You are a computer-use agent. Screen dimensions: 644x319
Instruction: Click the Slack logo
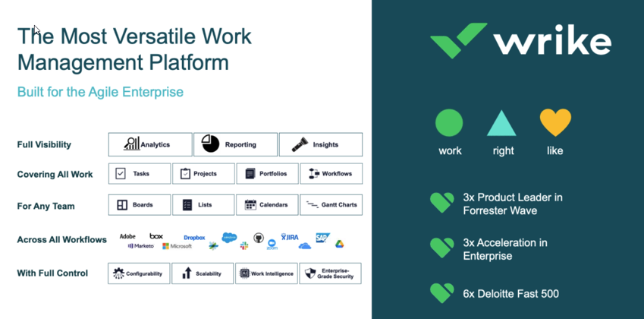pyautogui.click(x=244, y=246)
